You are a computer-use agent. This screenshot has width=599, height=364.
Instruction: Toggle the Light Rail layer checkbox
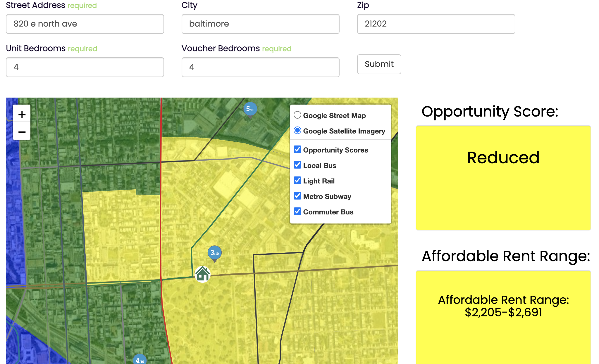point(297,181)
